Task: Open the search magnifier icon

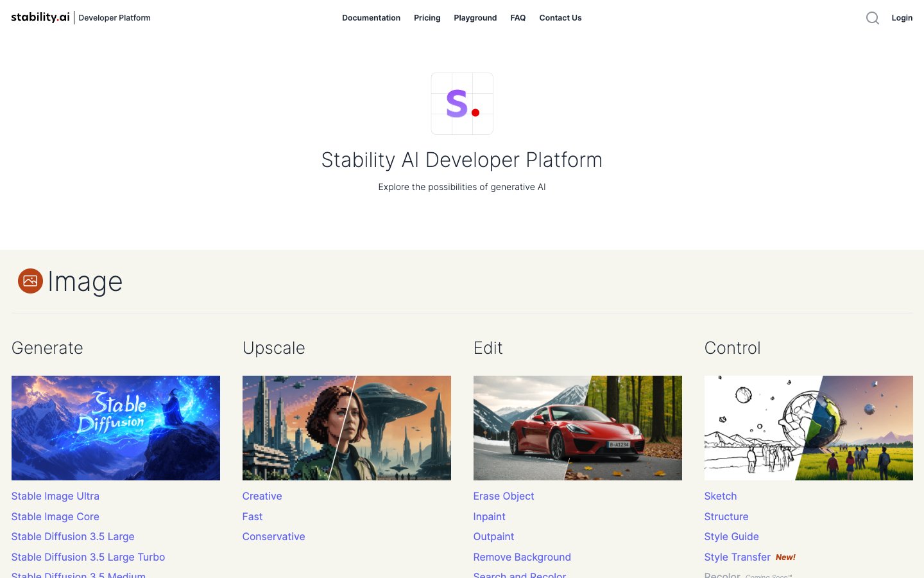Action: [x=873, y=18]
